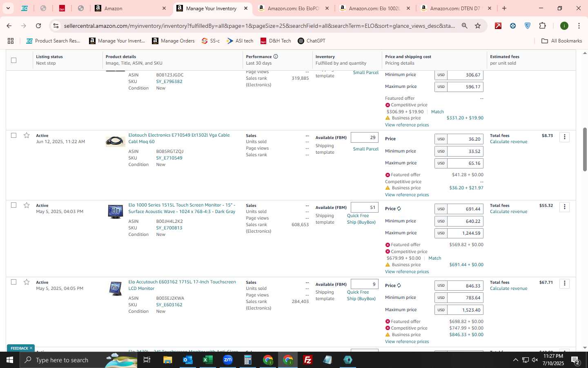Open ChatGPT bookmark
588x368 pixels.
tap(312, 41)
